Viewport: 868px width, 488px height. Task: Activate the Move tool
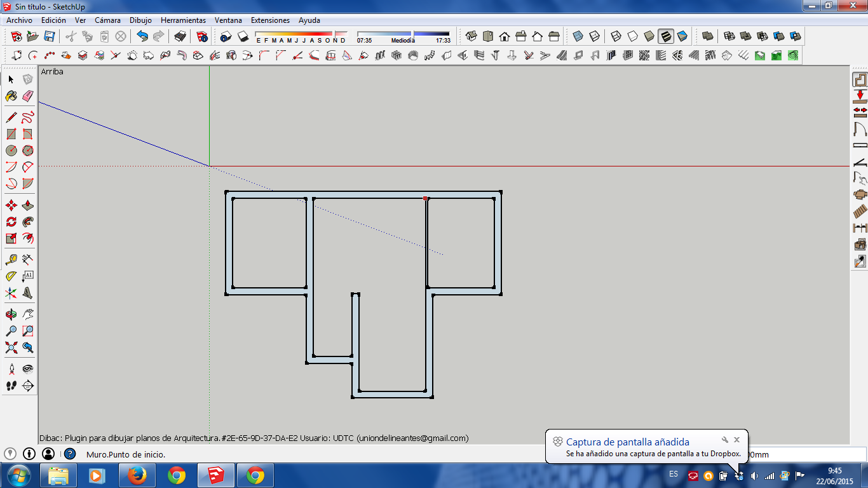click(x=11, y=205)
